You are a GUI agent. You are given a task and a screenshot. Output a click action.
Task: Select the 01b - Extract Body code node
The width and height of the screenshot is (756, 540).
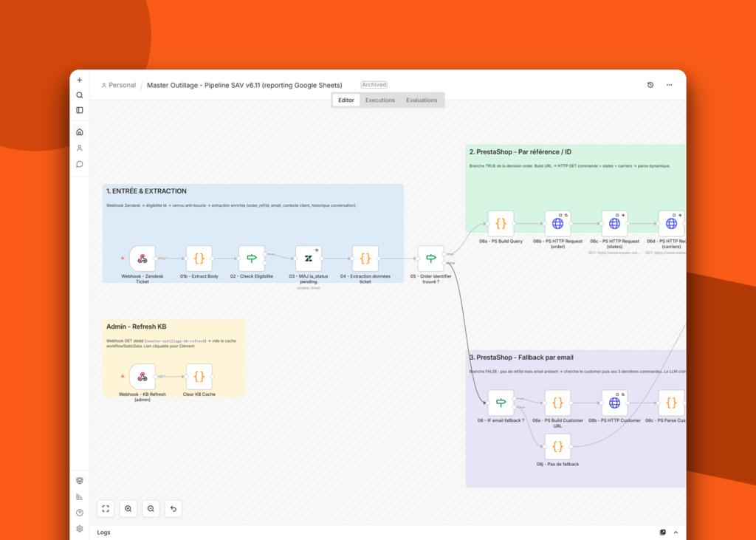coord(199,259)
